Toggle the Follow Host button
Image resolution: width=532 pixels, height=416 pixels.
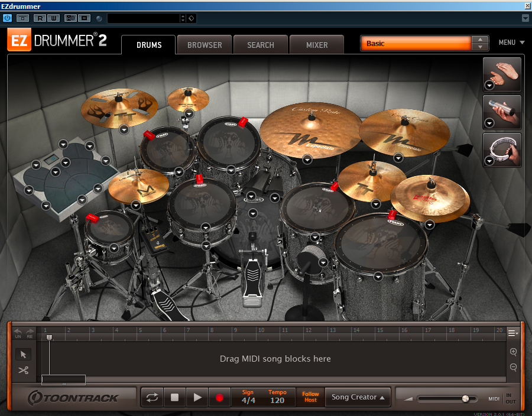(310, 397)
